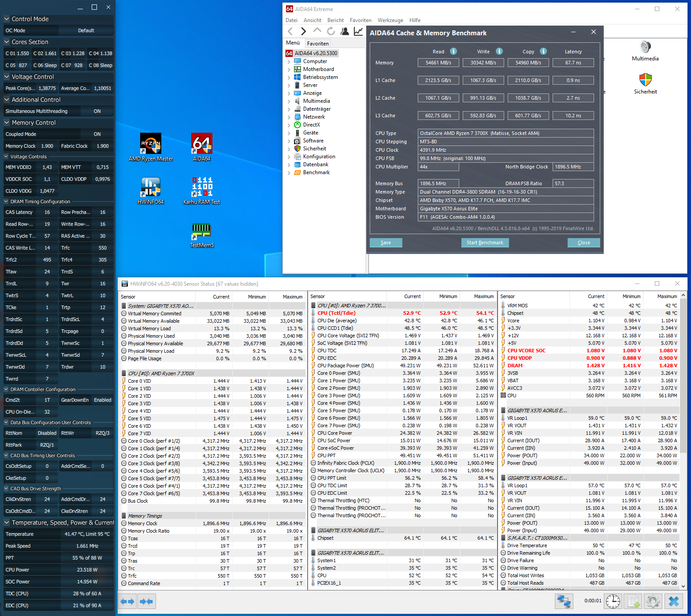This screenshot has width=691, height=616.
Task: Click HWiNFO collapse-columns arrows button
Action: click(x=147, y=601)
